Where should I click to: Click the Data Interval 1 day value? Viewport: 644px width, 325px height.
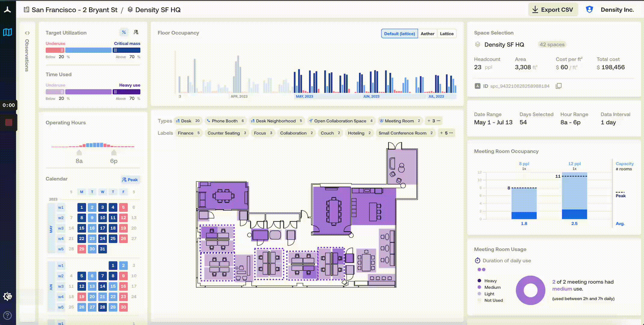[608, 122]
